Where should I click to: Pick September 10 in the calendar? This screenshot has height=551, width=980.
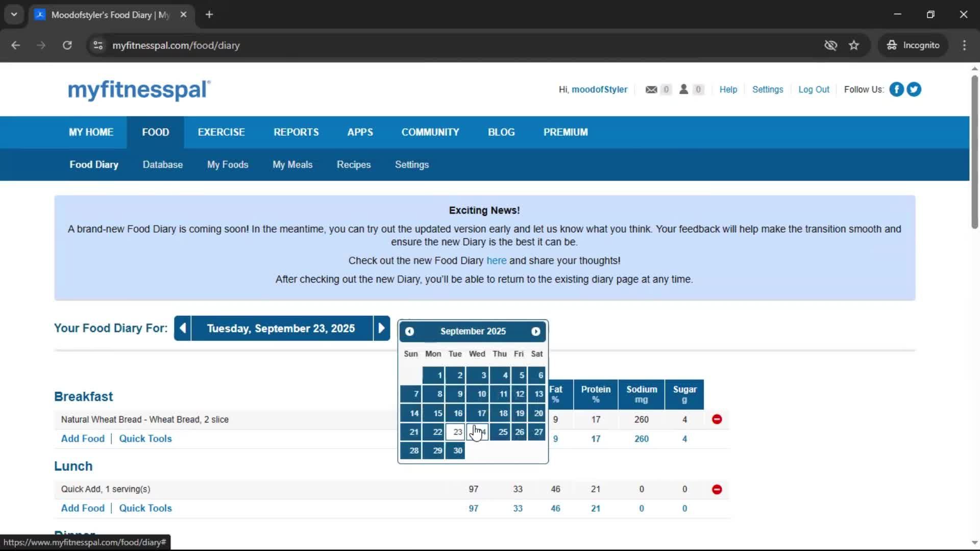pyautogui.click(x=478, y=394)
